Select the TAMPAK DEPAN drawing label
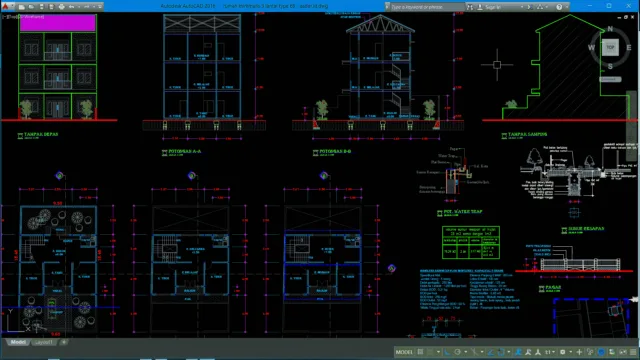The image size is (640, 360). 41,134
